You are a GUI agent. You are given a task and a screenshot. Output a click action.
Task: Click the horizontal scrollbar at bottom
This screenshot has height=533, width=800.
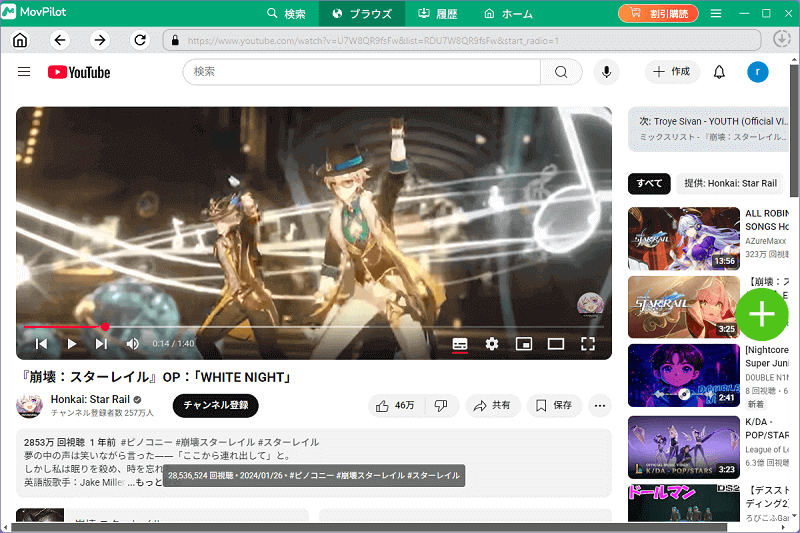(x=369, y=528)
